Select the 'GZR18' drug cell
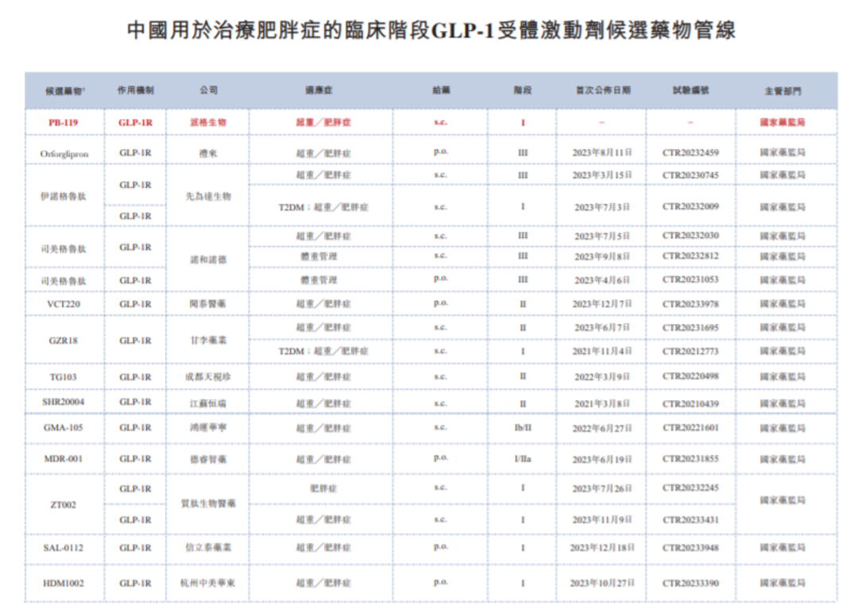 pyautogui.click(x=64, y=341)
